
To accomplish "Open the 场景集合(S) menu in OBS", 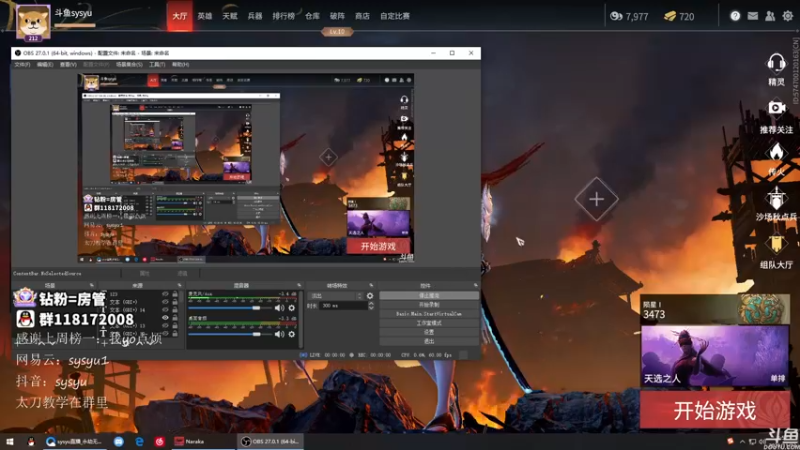I will tap(129, 64).
